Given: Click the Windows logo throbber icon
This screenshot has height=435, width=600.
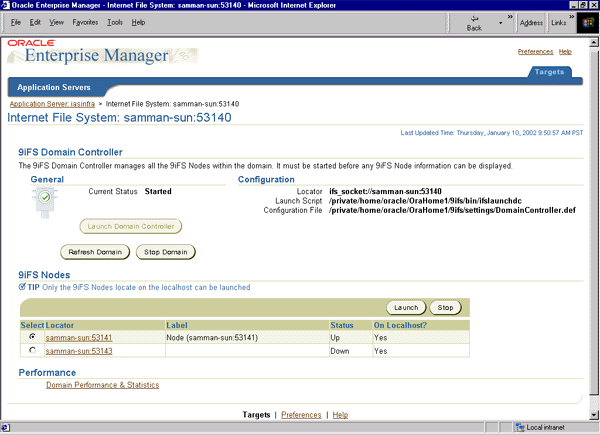Looking at the screenshot, I should pos(587,23).
